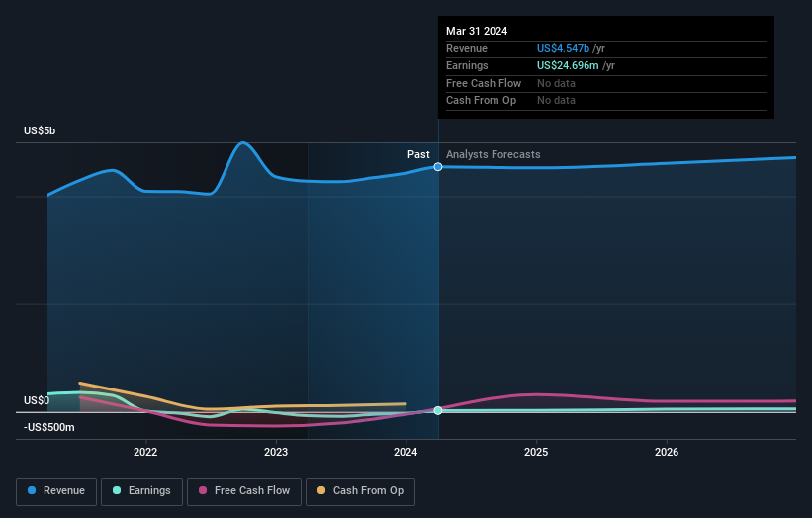Click 'No data' in the Free Cash Flow row

(x=556, y=83)
